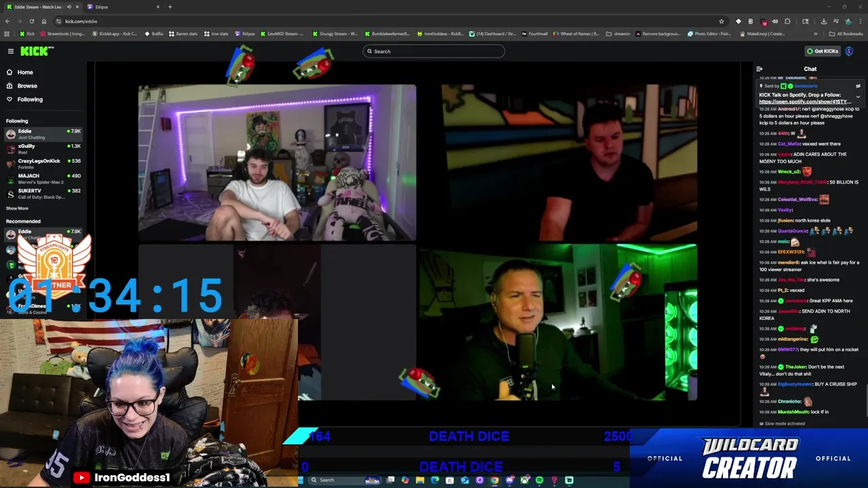Open CrazyLegsOnKick channel in sidebar

pos(43,163)
